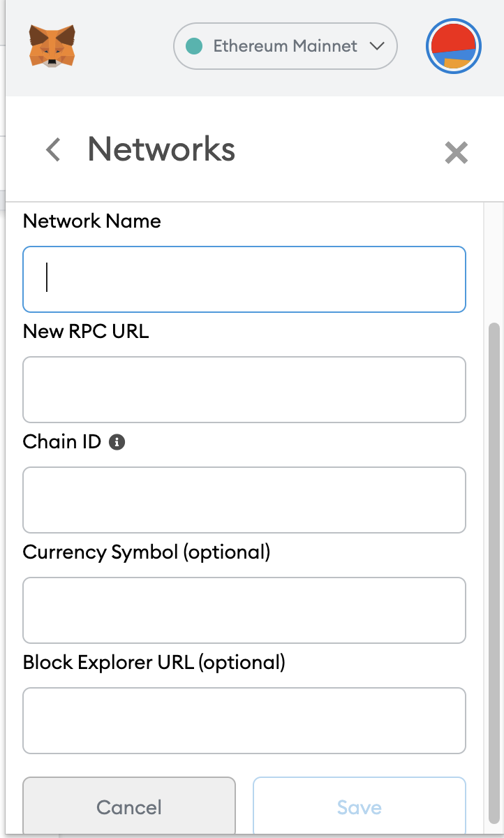This screenshot has height=838, width=504.
Task: Click the Currency Symbol (optional) label
Action: pyautogui.click(x=147, y=552)
